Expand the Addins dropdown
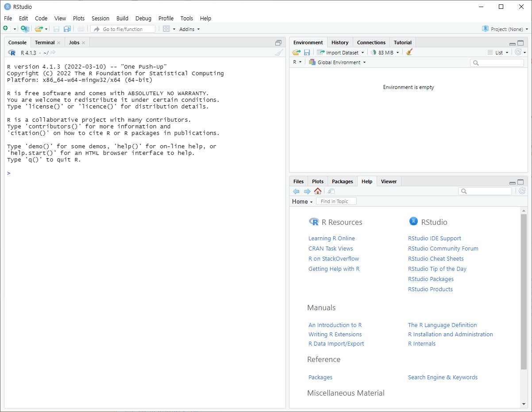Screen dimensions: 532x412 (189, 29)
